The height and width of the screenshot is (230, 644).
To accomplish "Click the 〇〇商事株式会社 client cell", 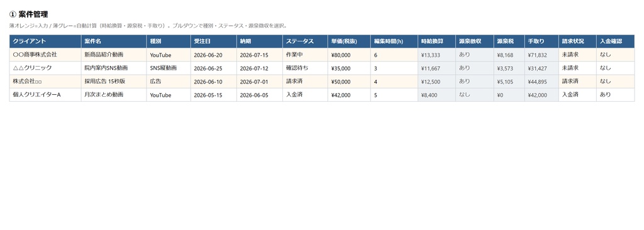I will pos(45,55).
